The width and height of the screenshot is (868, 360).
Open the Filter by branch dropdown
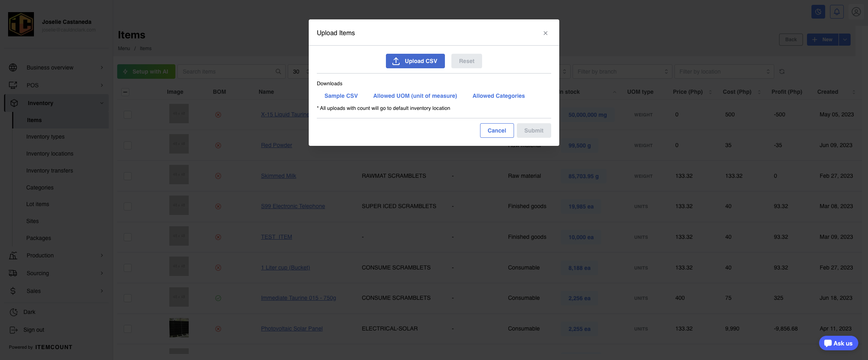(x=622, y=72)
